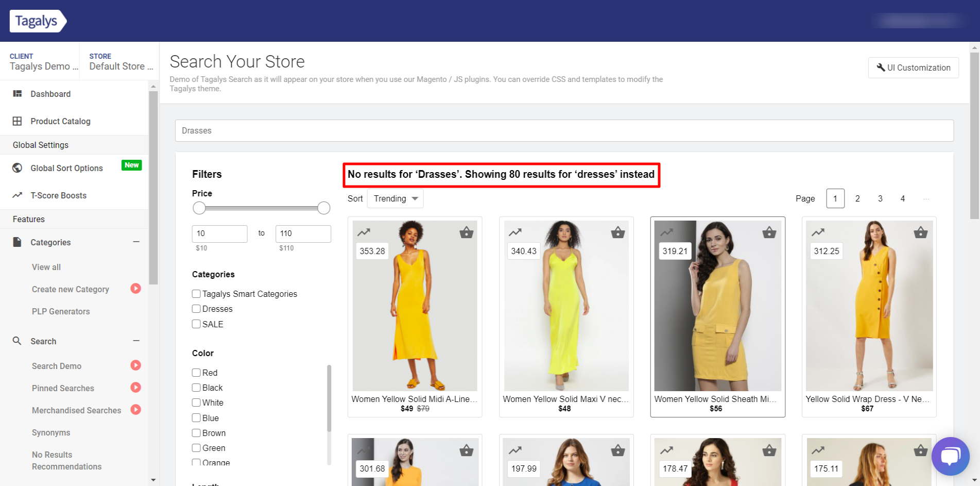Click the Global Sort Options globe icon
Image resolution: width=980 pixels, height=486 pixels.
[18, 168]
